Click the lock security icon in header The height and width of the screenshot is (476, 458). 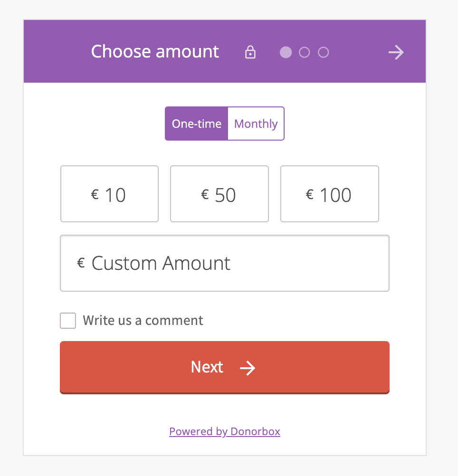(x=250, y=52)
